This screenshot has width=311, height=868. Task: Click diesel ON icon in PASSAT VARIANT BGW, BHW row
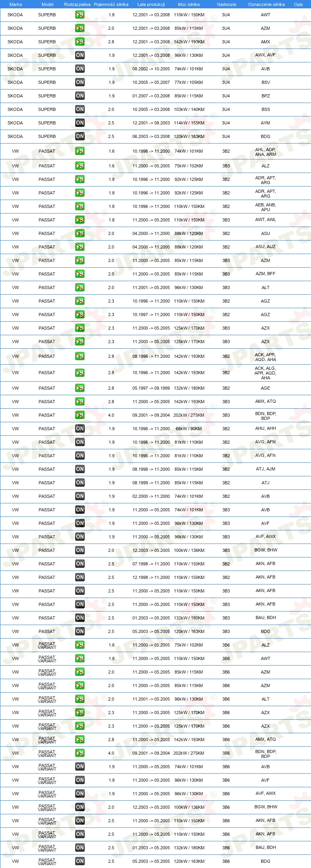tap(80, 807)
